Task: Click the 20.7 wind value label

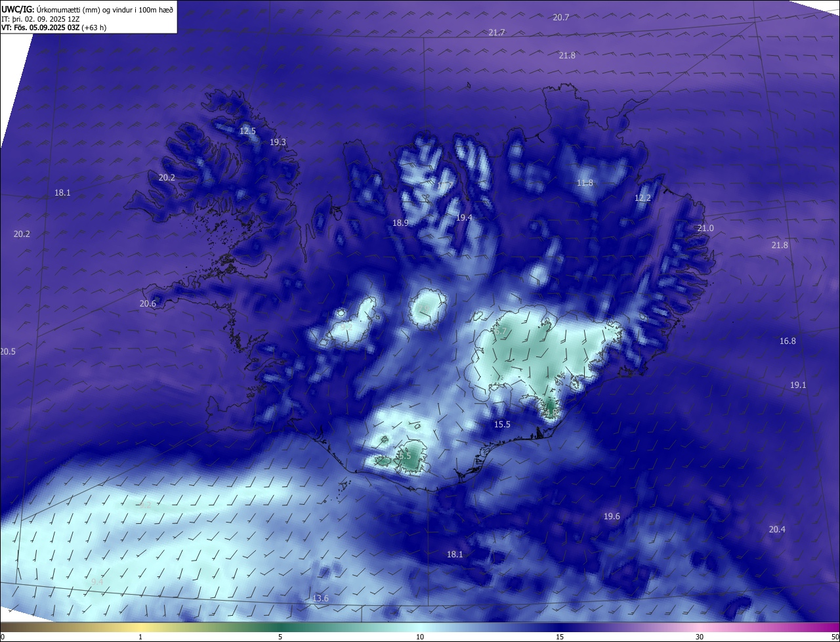Action: click(x=560, y=18)
